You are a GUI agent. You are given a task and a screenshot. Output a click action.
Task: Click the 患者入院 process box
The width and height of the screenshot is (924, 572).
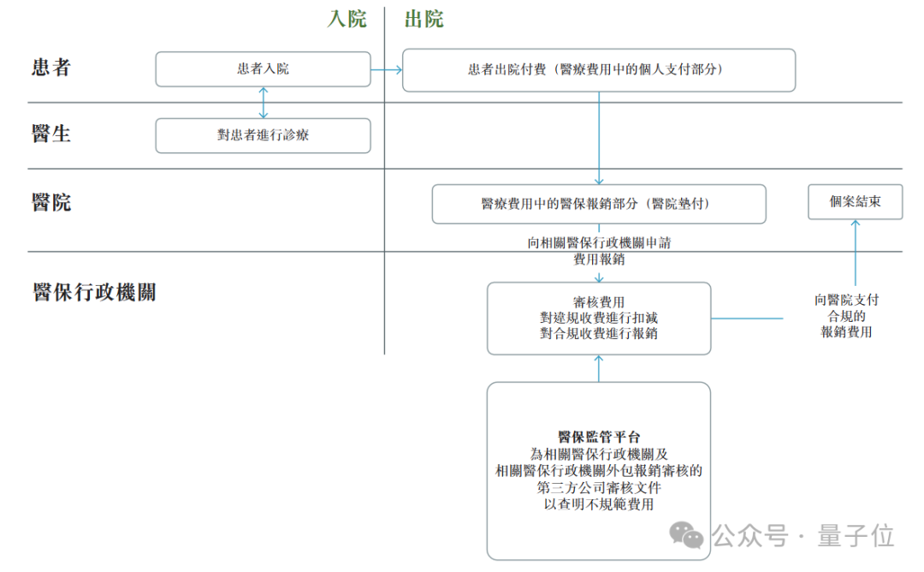click(263, 69)
